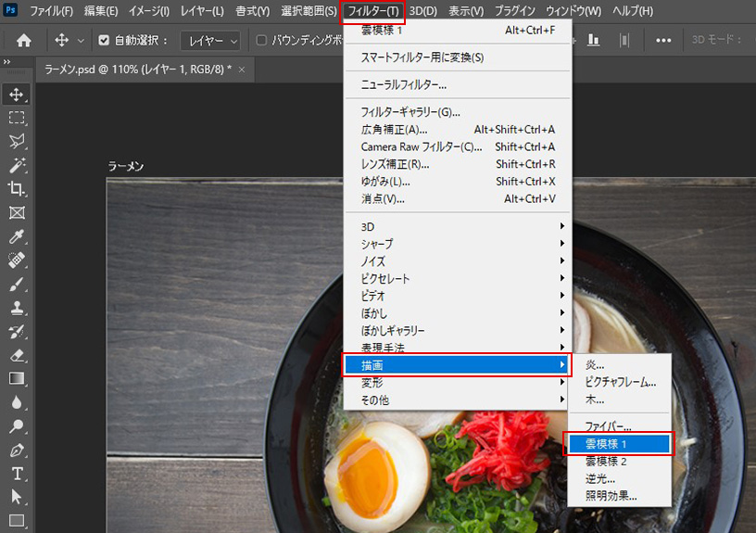This screenshot has height=533, width=756.
Task: Open the three-dots more options menu
Action: point(663,41)
